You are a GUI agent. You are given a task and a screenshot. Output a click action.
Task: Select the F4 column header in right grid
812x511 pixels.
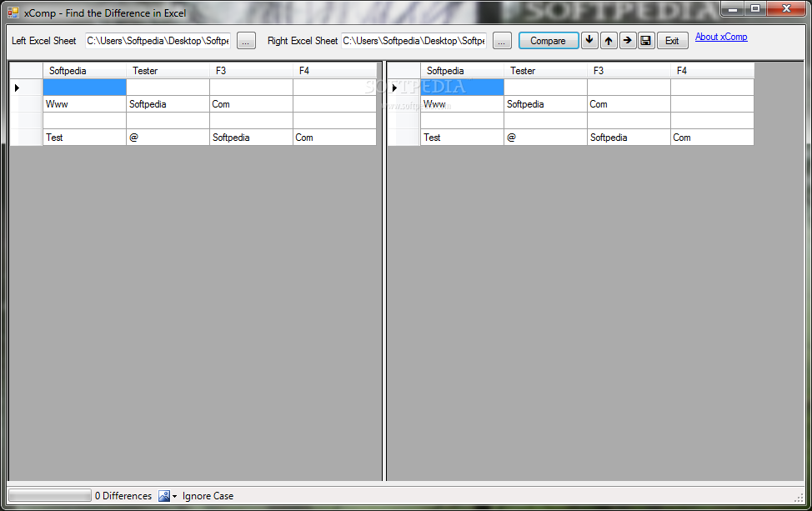712,70
